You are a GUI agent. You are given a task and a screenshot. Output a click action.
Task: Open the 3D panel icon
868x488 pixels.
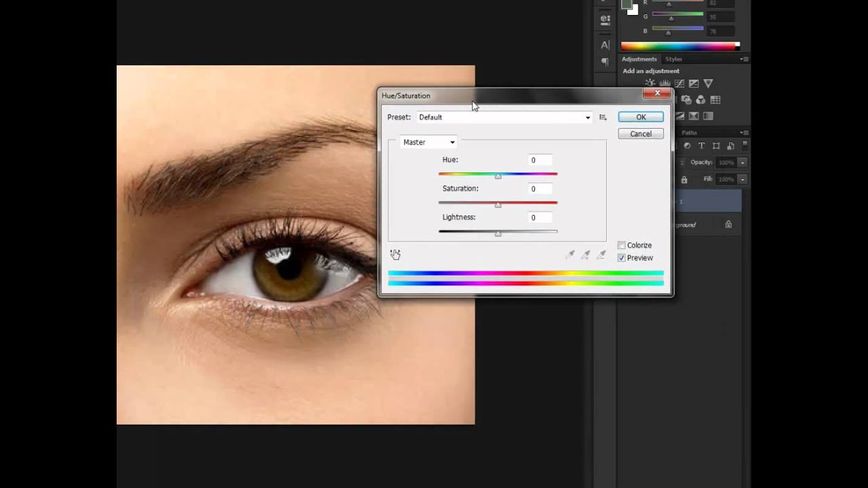pos(605,20)
